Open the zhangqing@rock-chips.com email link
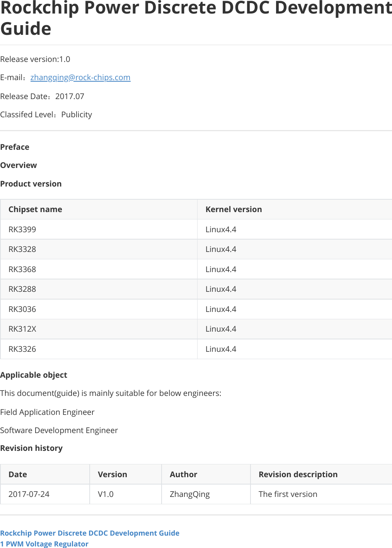 [x=80, y=77]
